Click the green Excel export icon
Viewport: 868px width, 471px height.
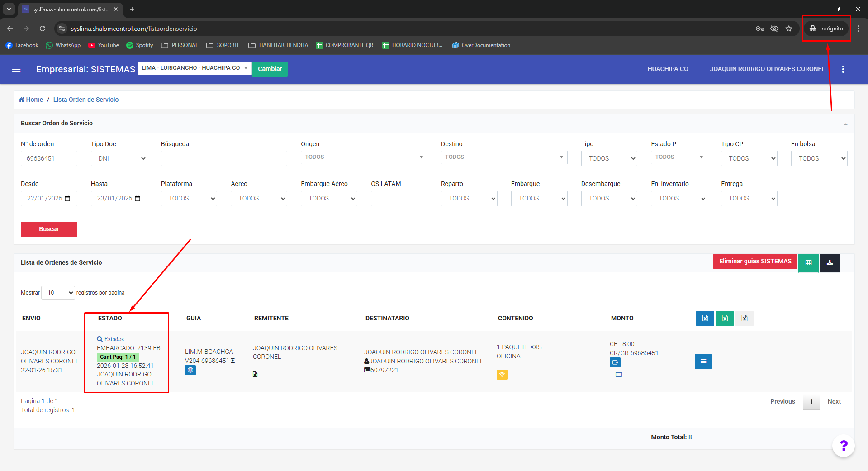(x=724, y=319)
